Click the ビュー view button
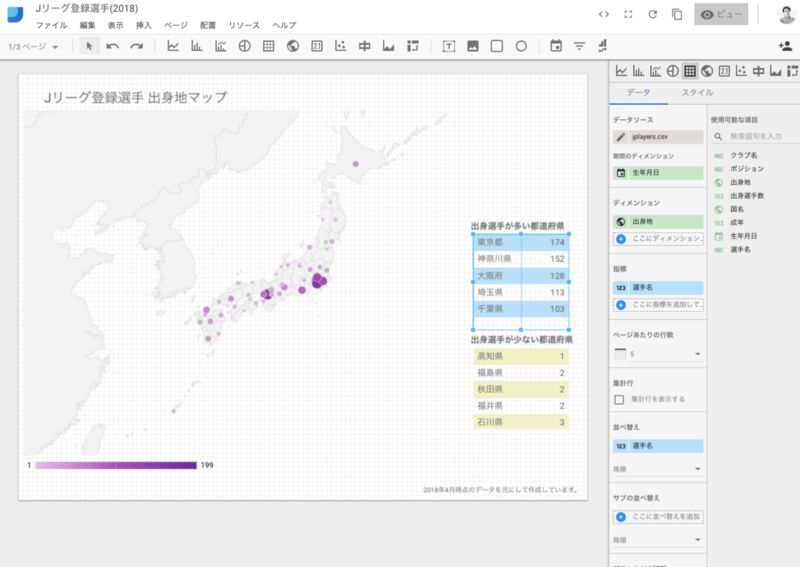Screen dimensions: 800x567 pyautogui.click(x=721, y=14)
